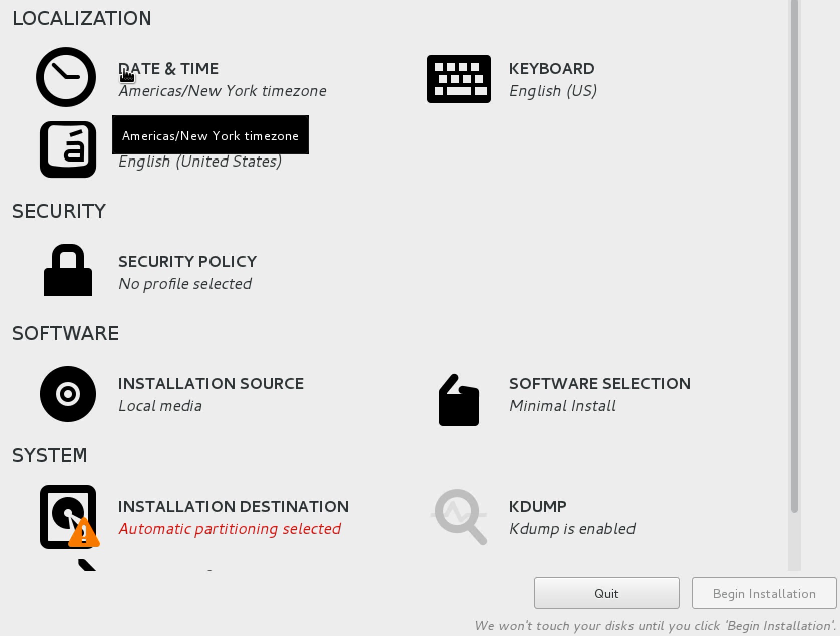The width and height of the screenshot is (840, 636).
Task: Open SOFTWARE SELECTION showing Minimal Install
Action: tap(599, 384)
